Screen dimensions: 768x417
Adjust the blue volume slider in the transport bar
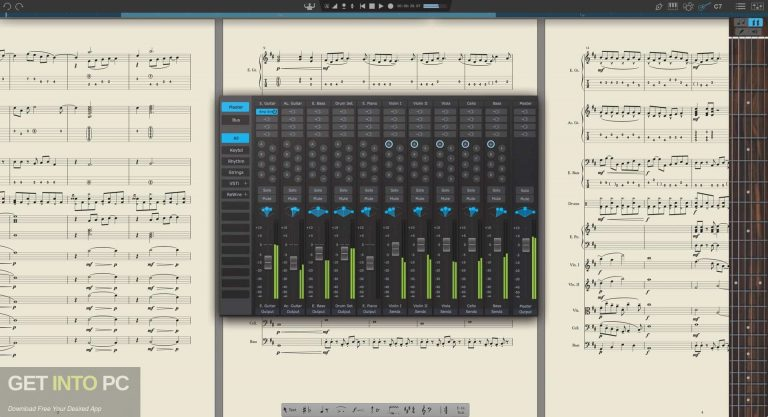coord(434,6)
